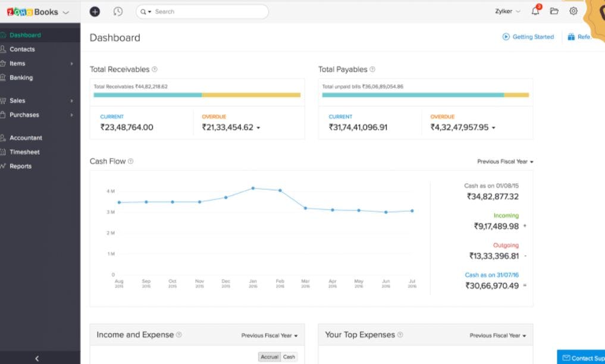The height and width of the screenshot is (364, 605).
Task: Open the Getting Started link
Action: [528, 37]
